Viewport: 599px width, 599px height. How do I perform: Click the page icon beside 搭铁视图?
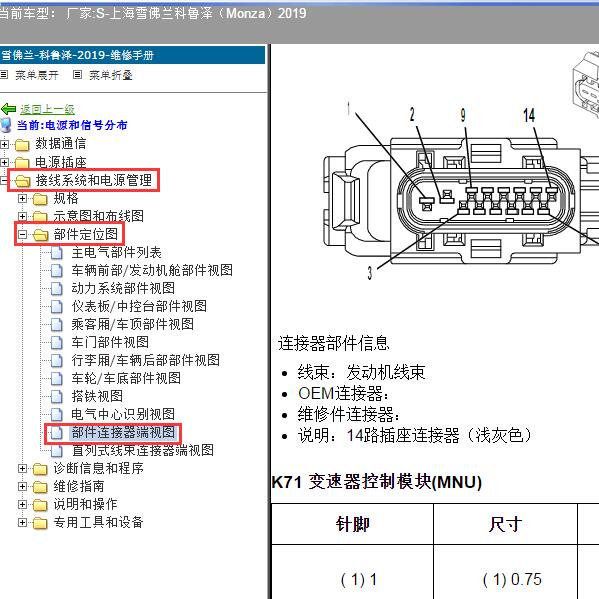tap(57, 396)
